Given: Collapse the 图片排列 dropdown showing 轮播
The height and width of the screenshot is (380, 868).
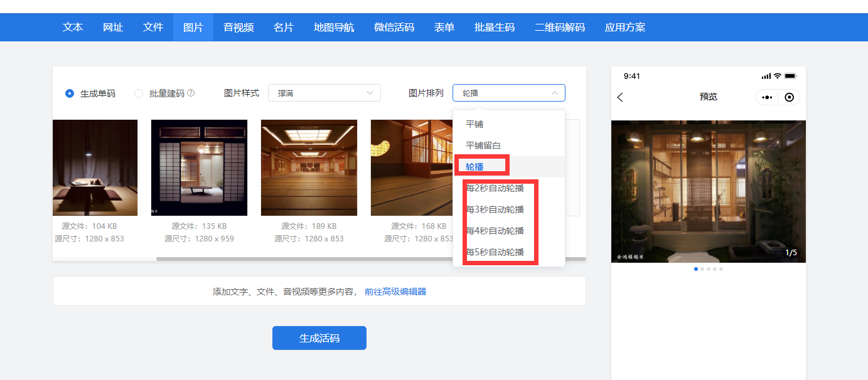Looking at the screenshot, I should coord(509,93).
